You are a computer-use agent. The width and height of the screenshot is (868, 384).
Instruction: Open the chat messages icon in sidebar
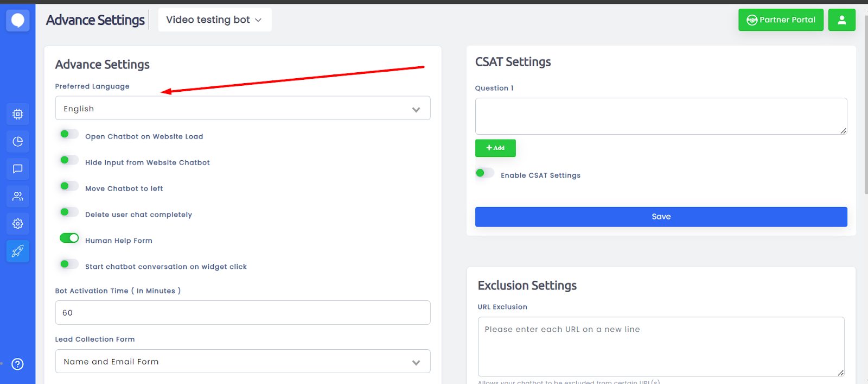(x=18, y=169)
